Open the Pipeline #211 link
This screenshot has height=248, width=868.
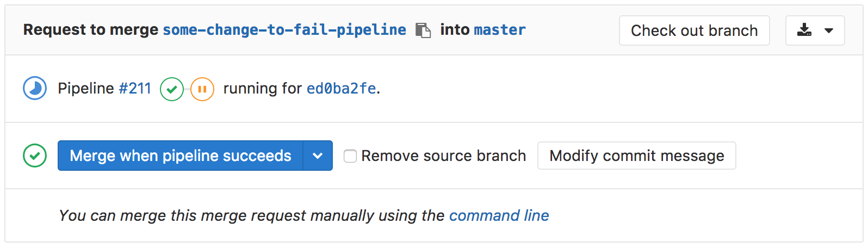point(135,89)
